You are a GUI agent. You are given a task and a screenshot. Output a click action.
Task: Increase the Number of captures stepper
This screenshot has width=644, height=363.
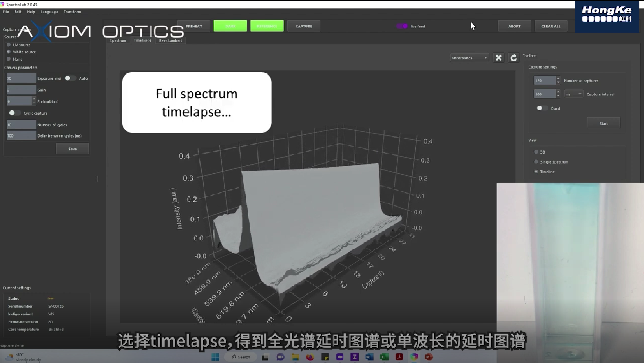(558, 78)
